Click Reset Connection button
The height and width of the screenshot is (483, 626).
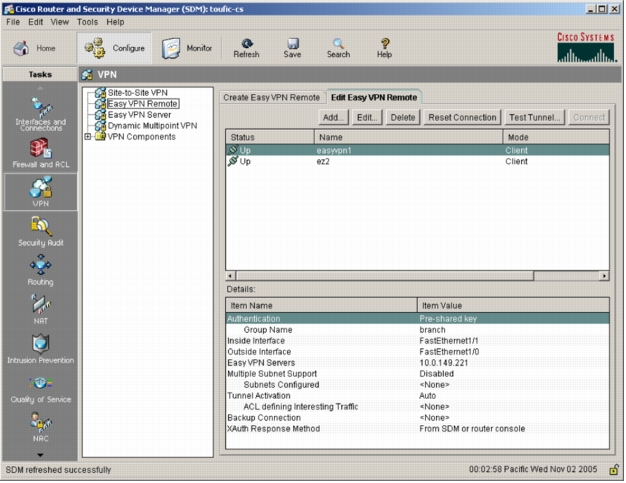(462, 118)
